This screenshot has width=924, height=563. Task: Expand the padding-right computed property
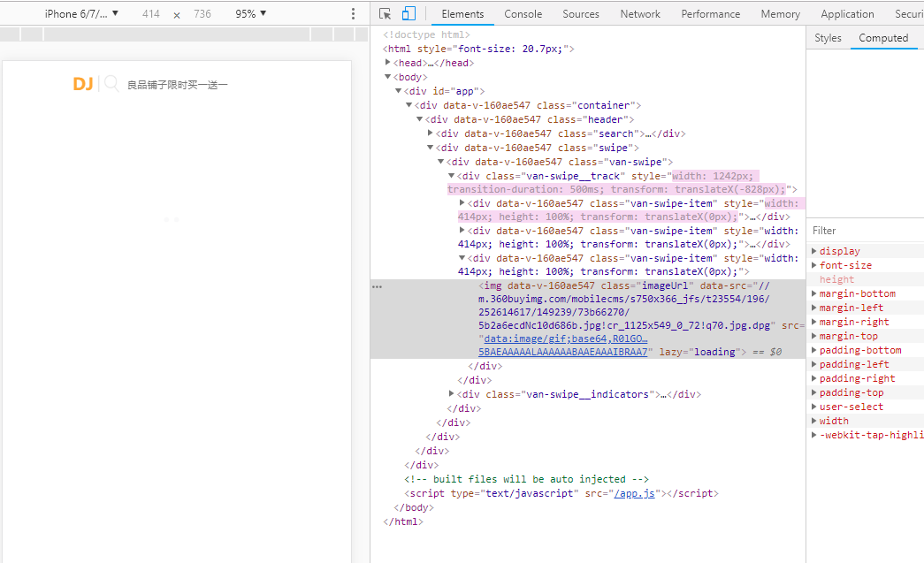pyautogui.click(x=813, y=378)
